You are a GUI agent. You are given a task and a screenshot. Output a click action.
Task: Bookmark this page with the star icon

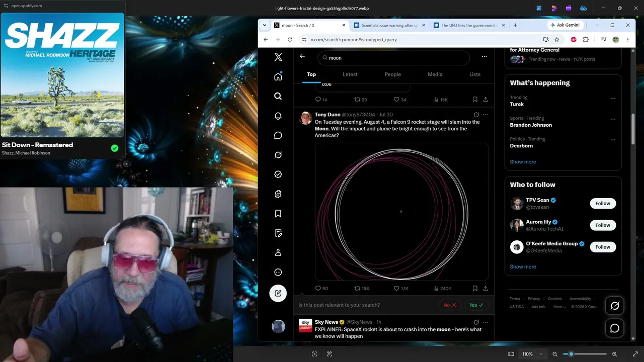click(x=557, y=40)
